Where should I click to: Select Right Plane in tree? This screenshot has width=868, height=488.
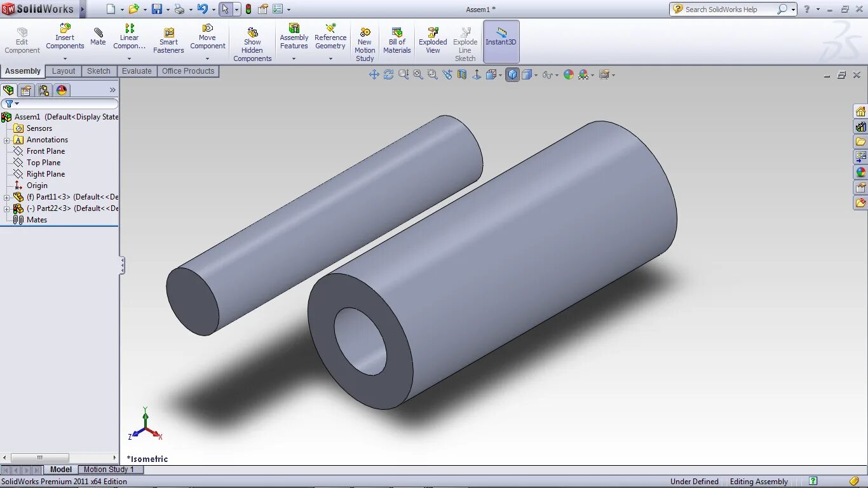[46, 174]
